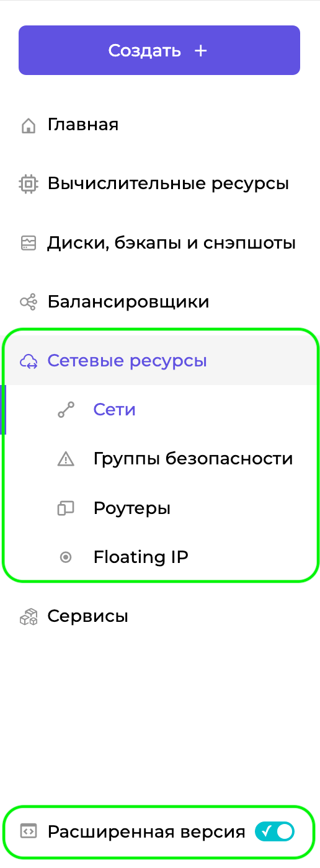Click the Floating IP target icon
The height and width of the screenshot is (868, 320).
coord(65,557)
